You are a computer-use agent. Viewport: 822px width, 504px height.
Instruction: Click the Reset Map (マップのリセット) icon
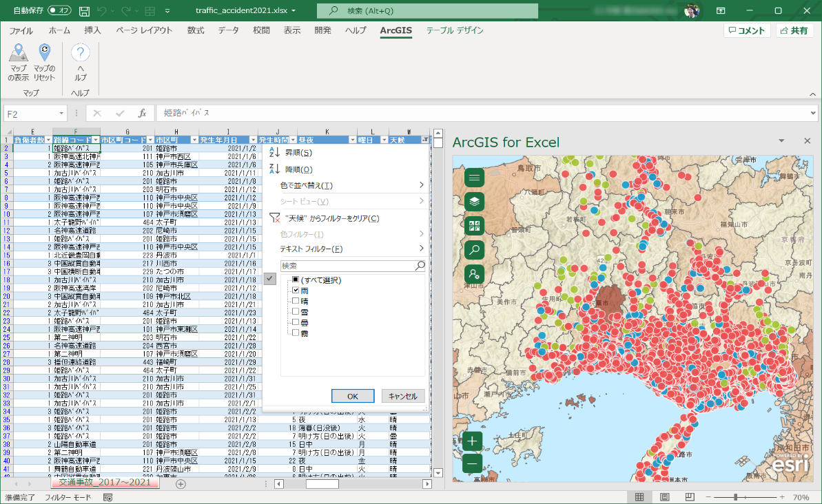click(45, 63)
